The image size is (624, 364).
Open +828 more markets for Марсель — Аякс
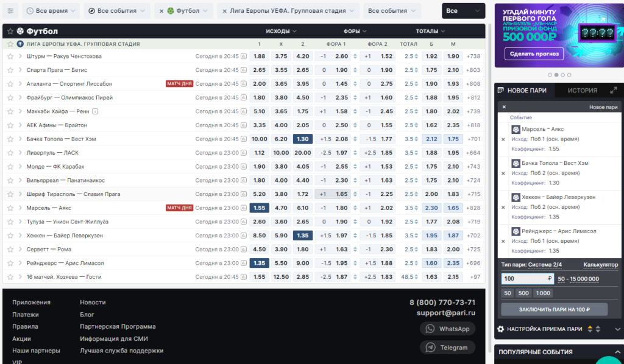(x=473, y=208)
